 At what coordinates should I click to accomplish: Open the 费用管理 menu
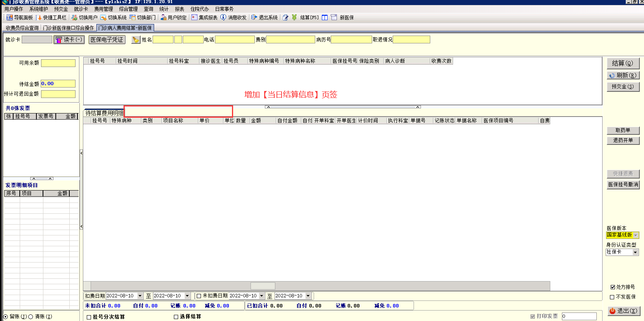click(x=104, y=9)
